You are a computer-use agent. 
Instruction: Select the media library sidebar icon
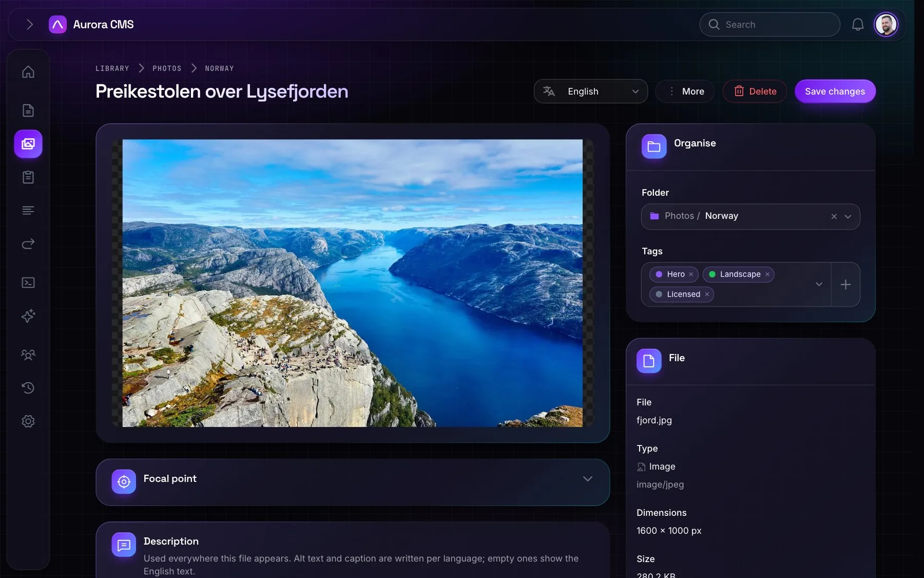coord(28,144)
